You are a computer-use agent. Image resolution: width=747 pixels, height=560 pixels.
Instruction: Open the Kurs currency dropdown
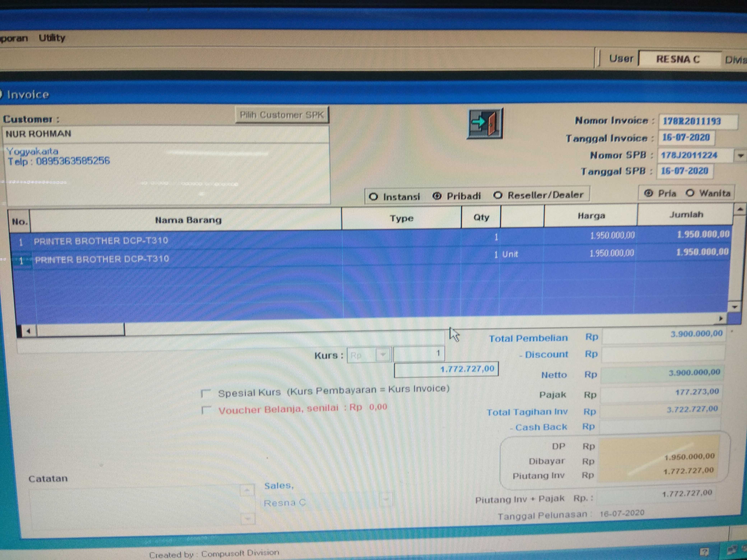(383, 355)
